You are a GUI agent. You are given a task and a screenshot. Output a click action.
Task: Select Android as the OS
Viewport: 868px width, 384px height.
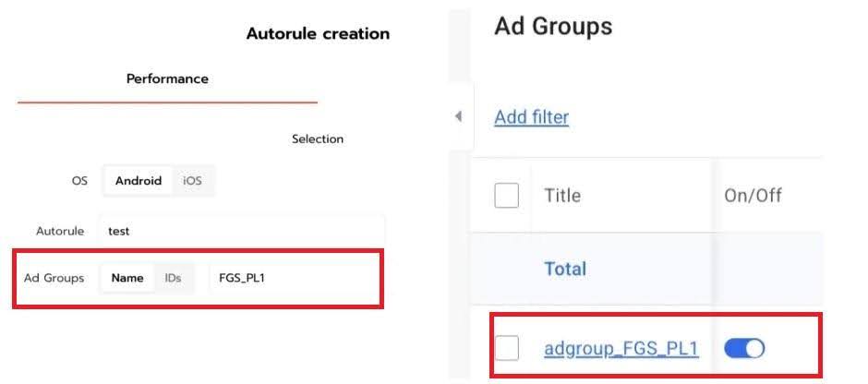pos(139,181)
